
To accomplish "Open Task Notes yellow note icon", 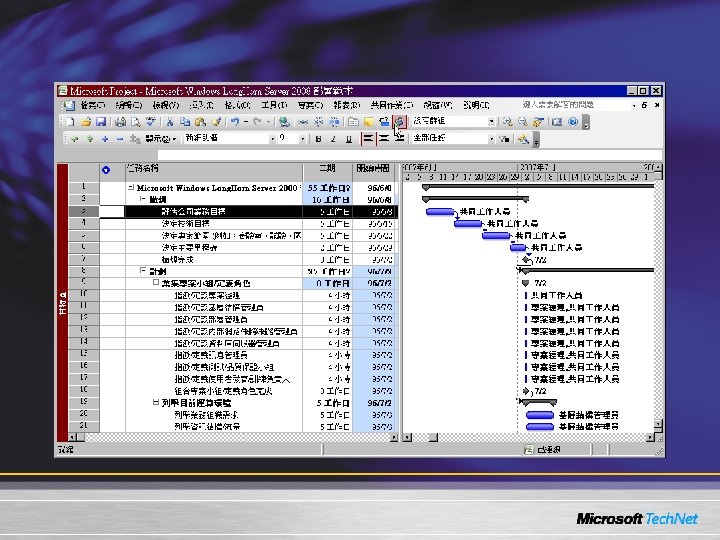I will [x=368, y=122].
